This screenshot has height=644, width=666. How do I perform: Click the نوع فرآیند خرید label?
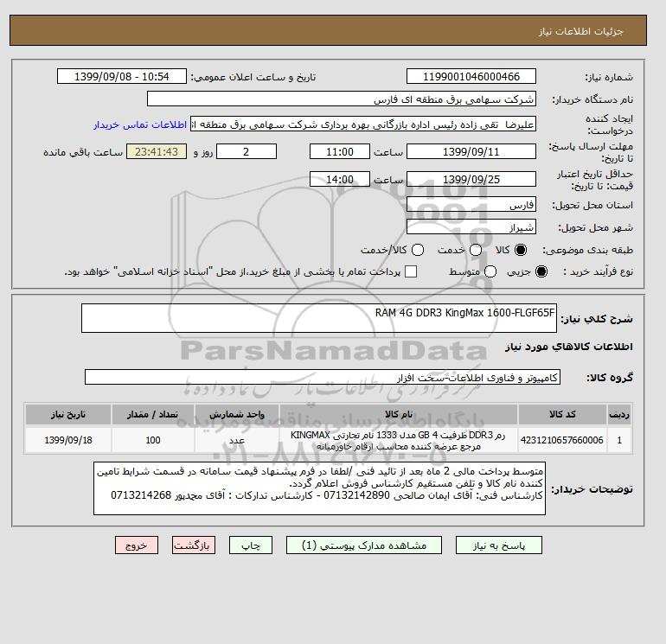[x=598, y=271]
